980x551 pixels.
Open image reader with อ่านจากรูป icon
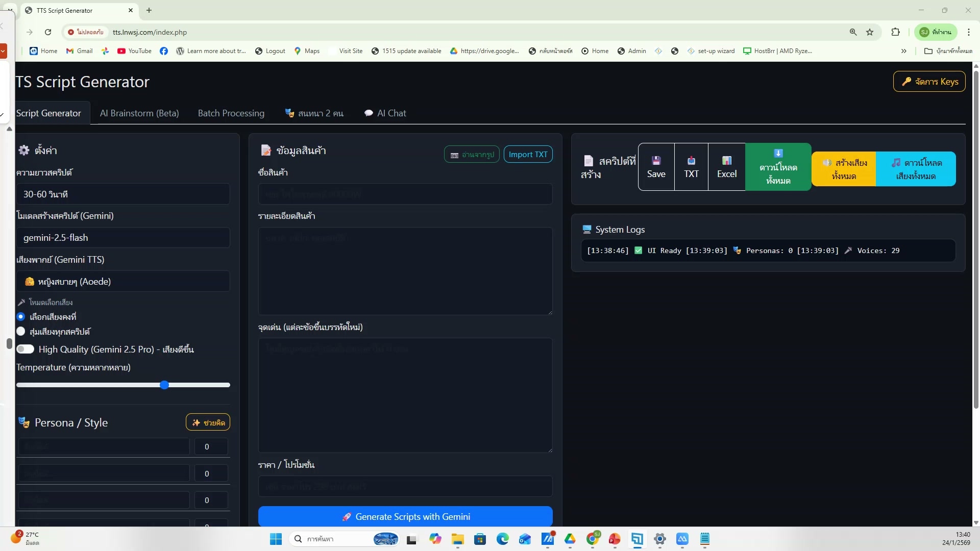471,154
